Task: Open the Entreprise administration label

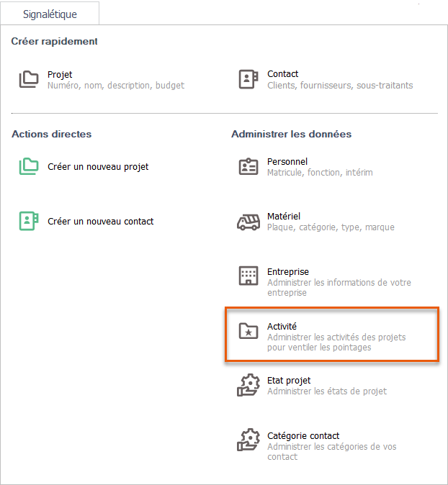Action: point(288,272)
